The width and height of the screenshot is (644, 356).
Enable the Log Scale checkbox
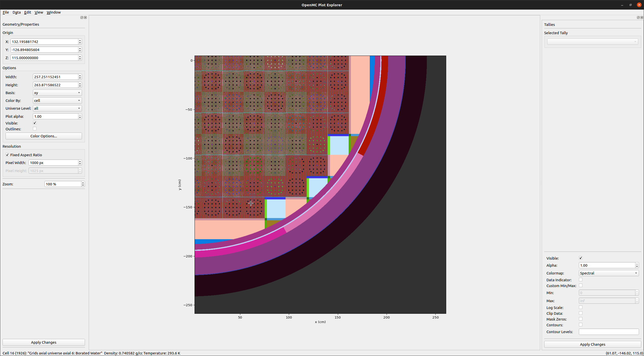(x=581, y=307)
